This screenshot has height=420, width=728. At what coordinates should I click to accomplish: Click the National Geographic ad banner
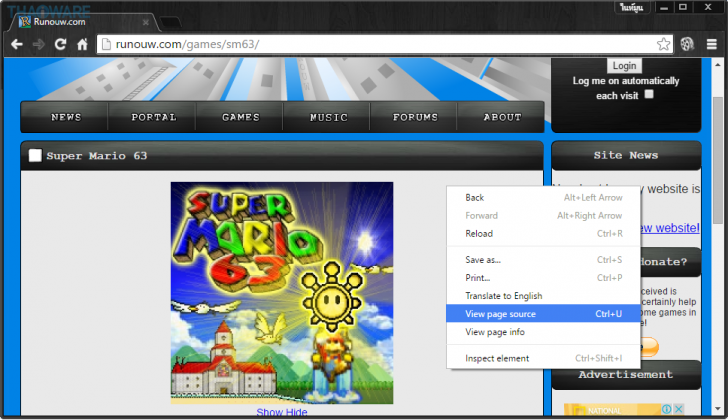(613, 409)
